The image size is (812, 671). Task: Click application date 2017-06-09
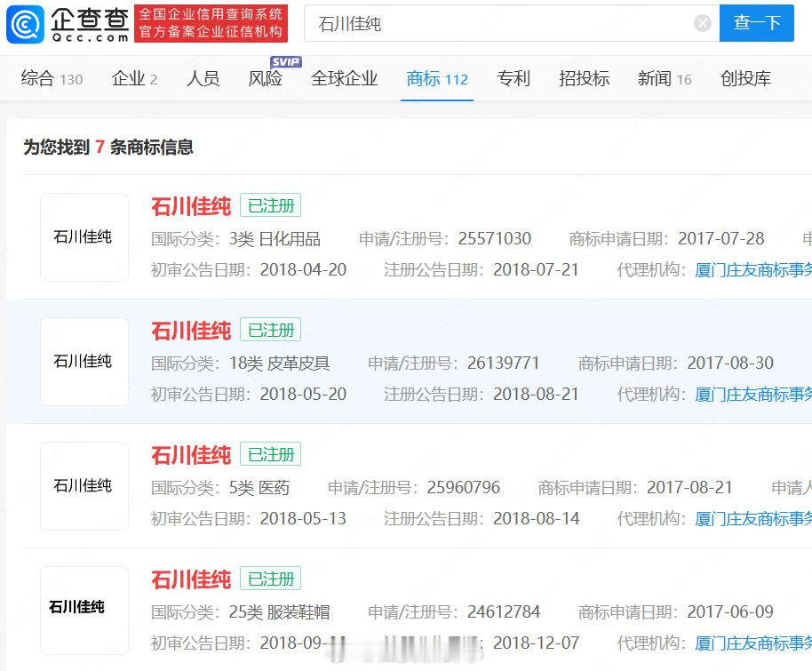click(730, 611)
